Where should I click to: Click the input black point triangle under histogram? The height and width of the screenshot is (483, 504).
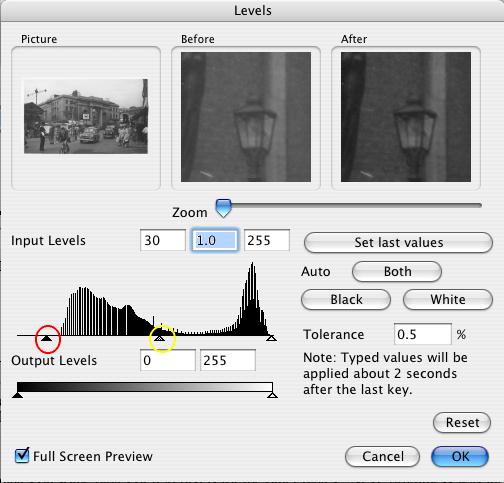click(x=47, y=338)
